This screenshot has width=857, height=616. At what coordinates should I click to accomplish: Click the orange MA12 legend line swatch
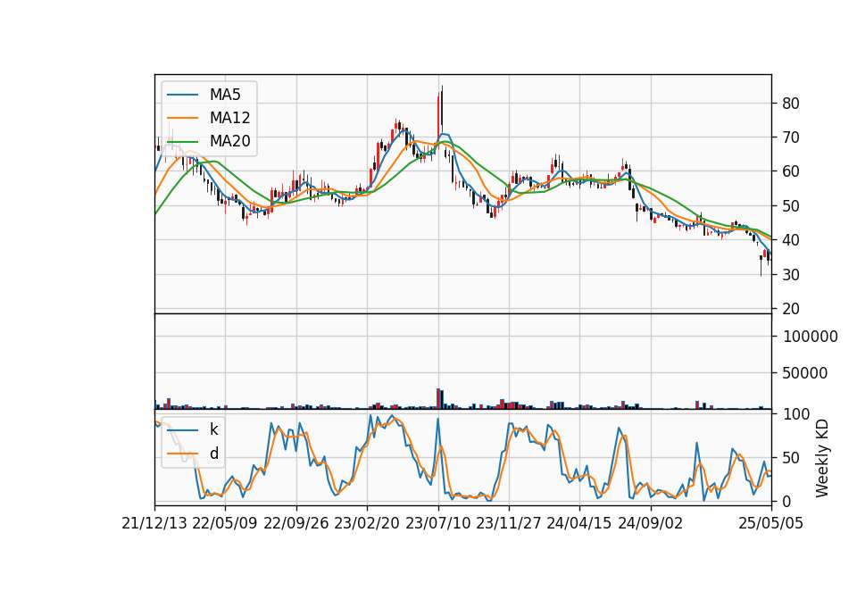[x=182, y=118]
